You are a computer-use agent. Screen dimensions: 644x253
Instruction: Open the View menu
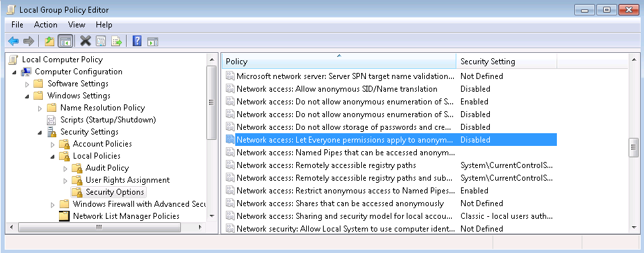77,25
